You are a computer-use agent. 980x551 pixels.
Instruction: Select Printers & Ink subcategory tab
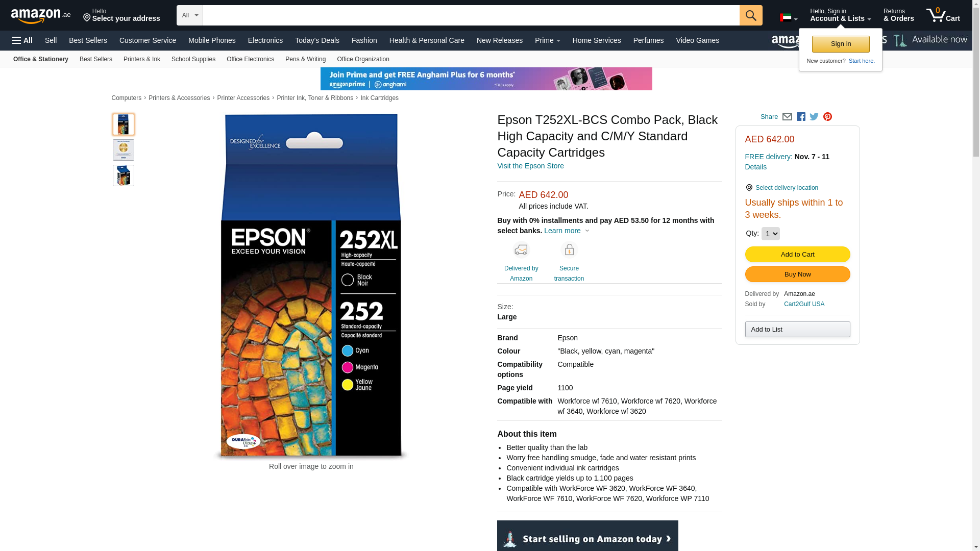tap(142, 59)
